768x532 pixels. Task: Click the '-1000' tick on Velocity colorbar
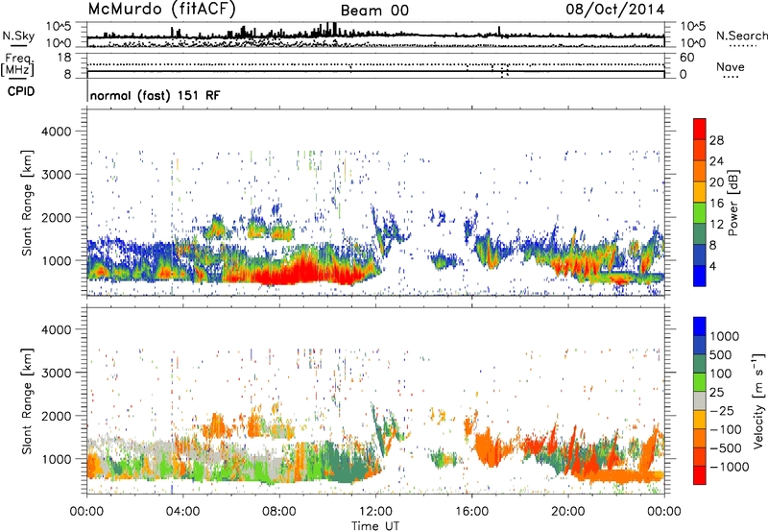[x=729, y=467]
